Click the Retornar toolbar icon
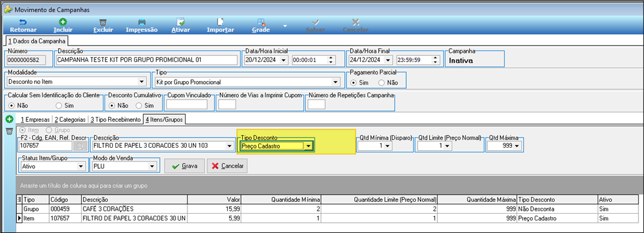644x233 pixels. [x=23, y=22]
